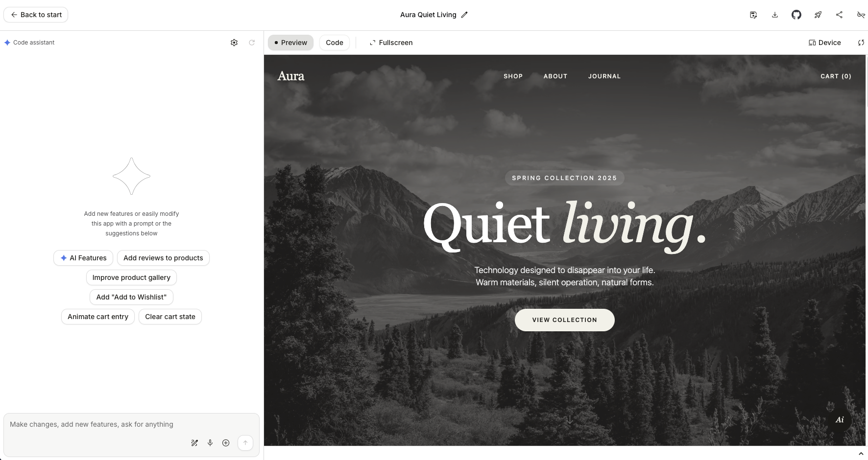The image size is (868, 460).
Task: Switch to the Code tab
Action: [x=335, y=43]
